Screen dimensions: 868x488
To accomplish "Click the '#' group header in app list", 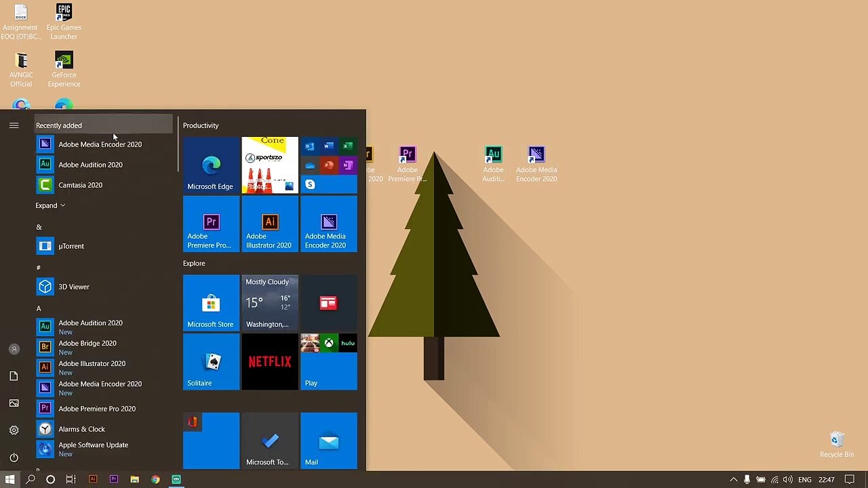I will pos(39,268).
